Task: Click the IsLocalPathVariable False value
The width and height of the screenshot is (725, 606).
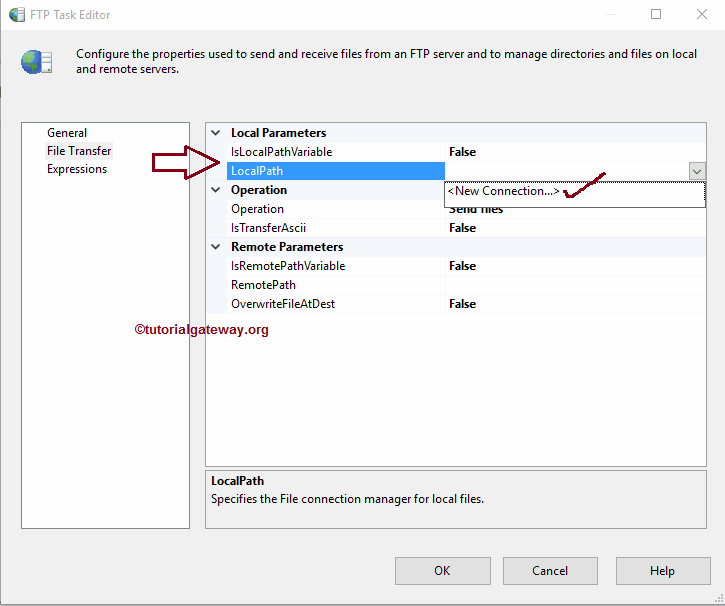Action: pyautogui.click(x=462, y=152)
